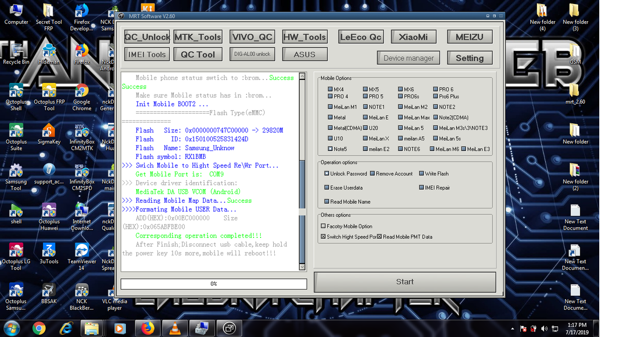Click the ASUS button
Screen dimensions: 644x337
tap(304, 54)
